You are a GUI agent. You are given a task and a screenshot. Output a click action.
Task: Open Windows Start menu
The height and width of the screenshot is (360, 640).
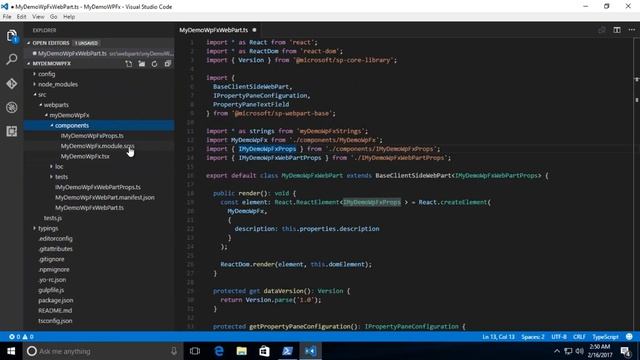[x=11, y=351]
